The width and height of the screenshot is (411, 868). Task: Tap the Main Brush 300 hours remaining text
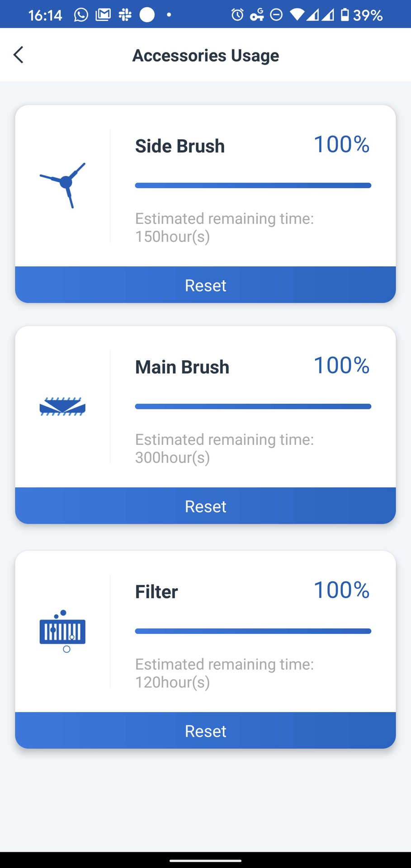click(x=173, y=458)
